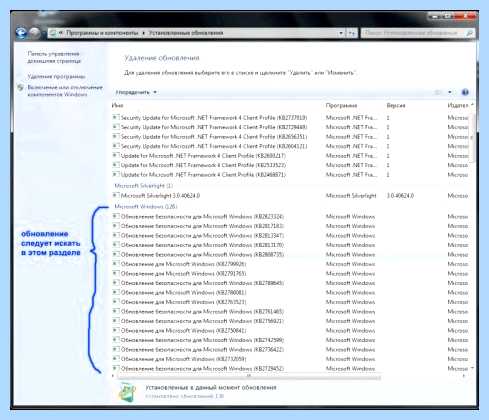Click shield icon beside Windows components link
This screenshot has height=420, width=489.
[x=20, y=87]
